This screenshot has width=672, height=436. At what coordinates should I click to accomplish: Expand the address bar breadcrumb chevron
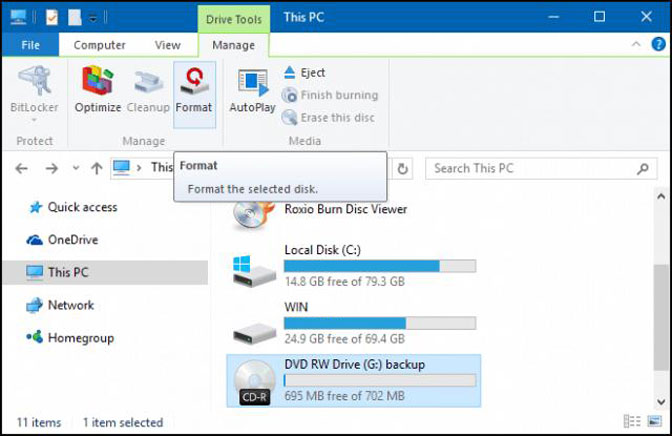139,168
